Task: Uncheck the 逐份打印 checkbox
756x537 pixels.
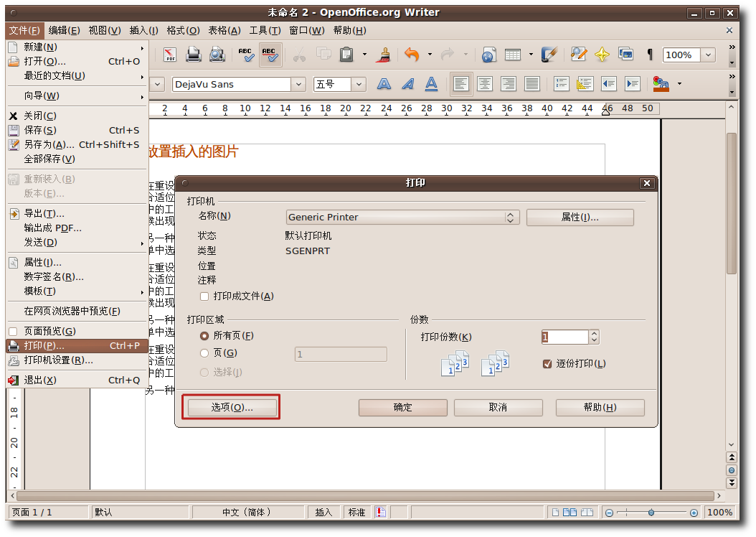Action: (x=547, y=364)
